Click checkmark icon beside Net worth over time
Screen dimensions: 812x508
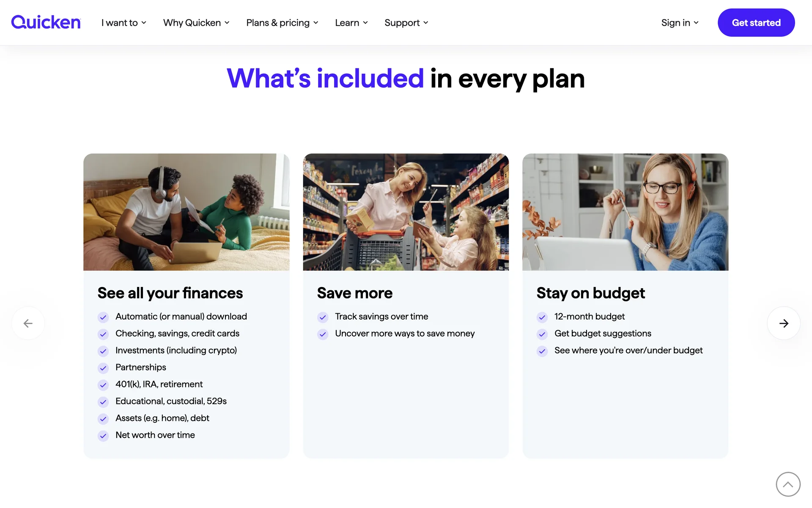103,436
